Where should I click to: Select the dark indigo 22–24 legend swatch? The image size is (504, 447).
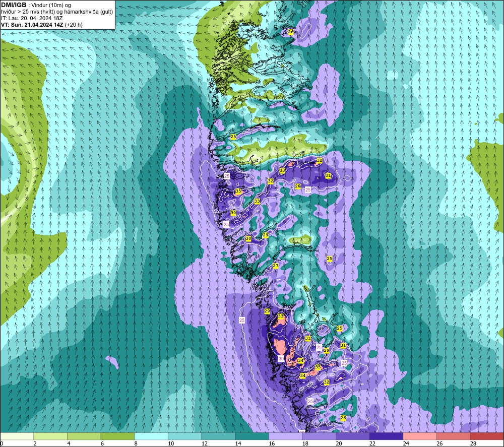point(387,436)
